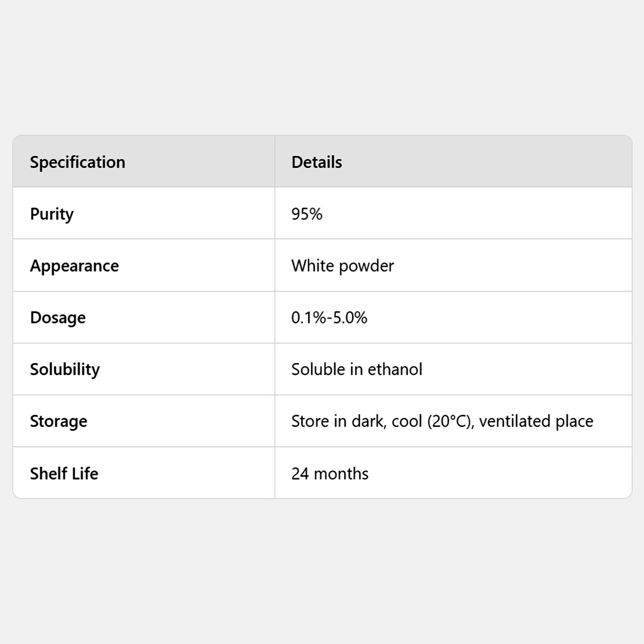Viewport: 644px width, 644px height.
Task: Select the Solubility row label
Action: [x=65, y=370]
